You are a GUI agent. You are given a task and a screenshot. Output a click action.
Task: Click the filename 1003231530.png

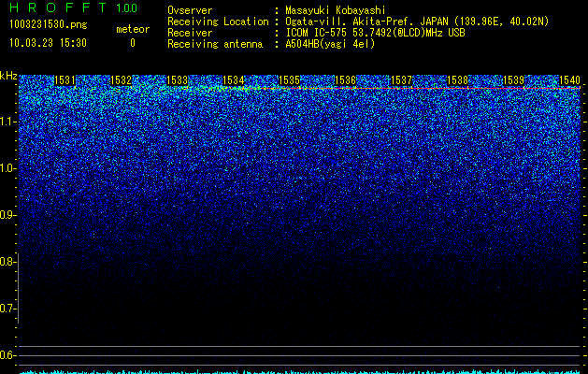pos(49,24)
